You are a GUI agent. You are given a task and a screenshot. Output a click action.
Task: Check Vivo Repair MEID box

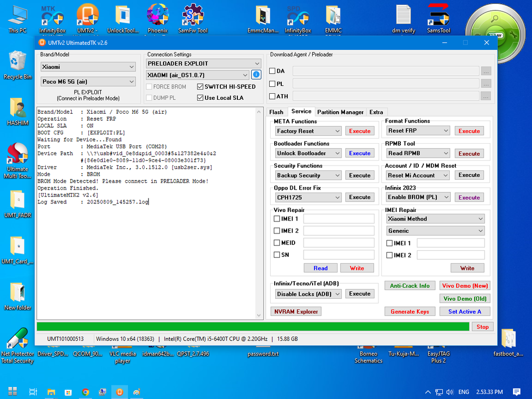pyautogui.click(x=277, y=243)
